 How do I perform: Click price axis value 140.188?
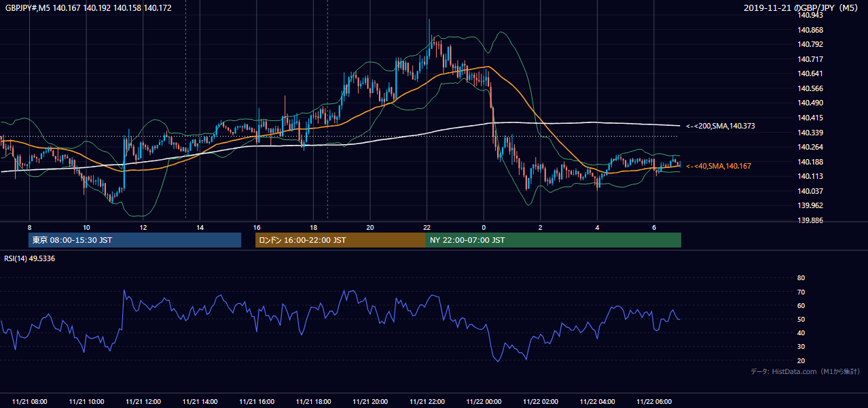pos(811,162)
